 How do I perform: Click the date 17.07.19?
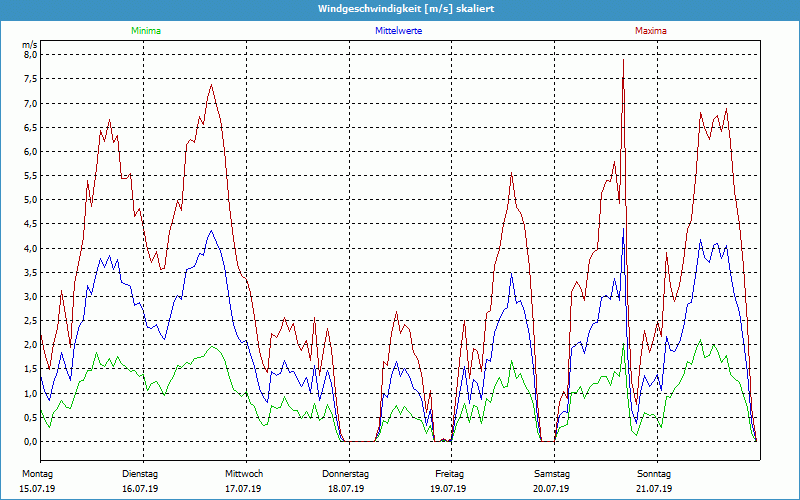243,489
